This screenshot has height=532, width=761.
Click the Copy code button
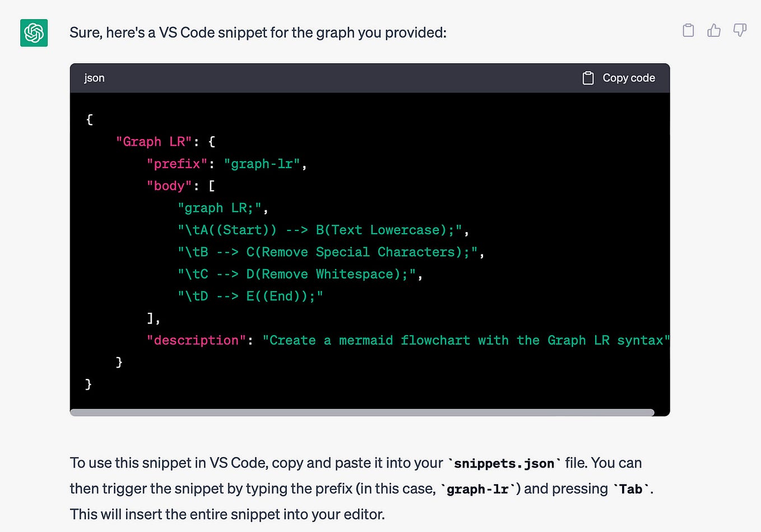pyautogui.click(x=619, y=78)
